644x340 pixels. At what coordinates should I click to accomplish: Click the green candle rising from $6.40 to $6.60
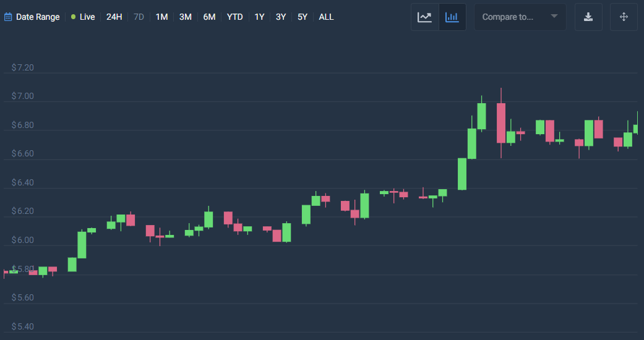tap(462, 174)
